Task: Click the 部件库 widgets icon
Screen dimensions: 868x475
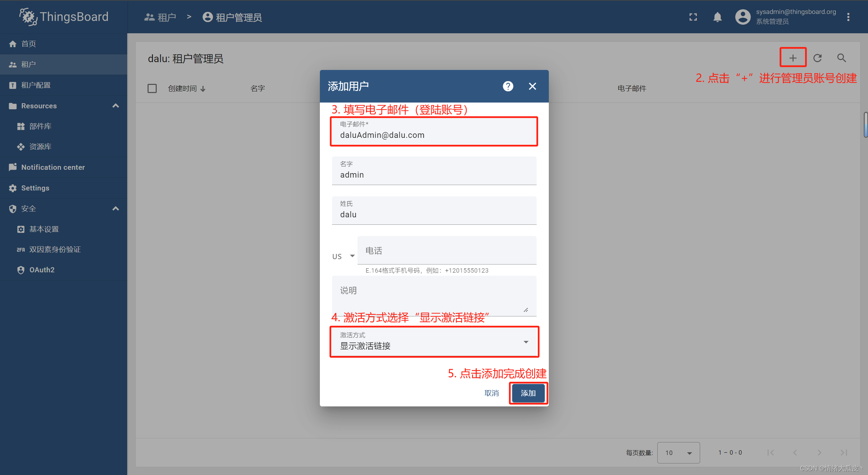Action: 21,126
